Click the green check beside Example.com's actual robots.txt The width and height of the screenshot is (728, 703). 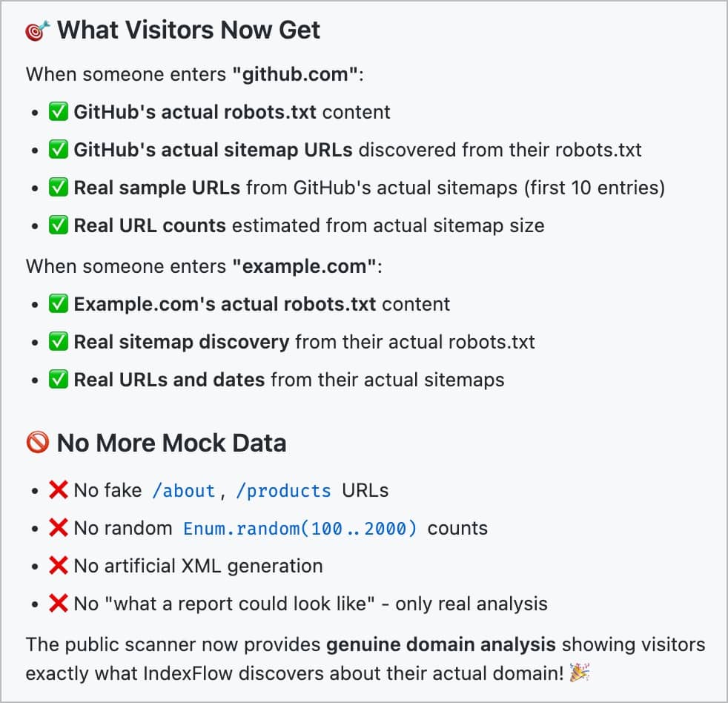coord(59,304)
